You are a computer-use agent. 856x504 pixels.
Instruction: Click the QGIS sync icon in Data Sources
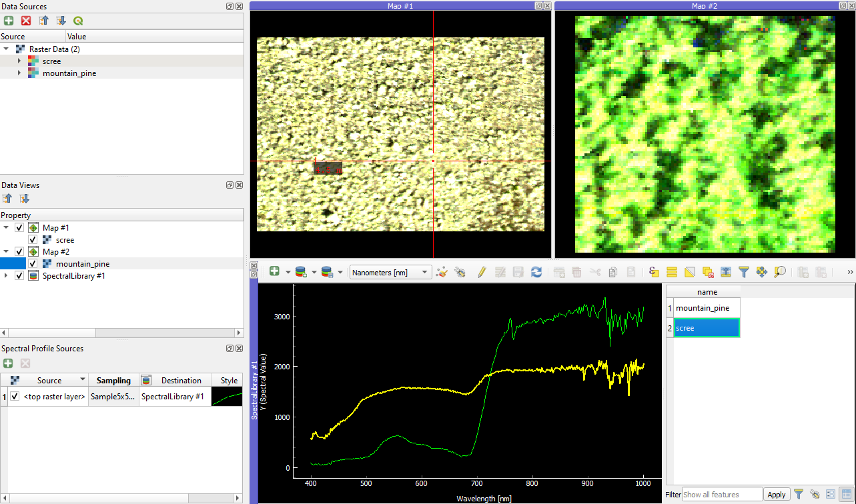click(78, 21)
